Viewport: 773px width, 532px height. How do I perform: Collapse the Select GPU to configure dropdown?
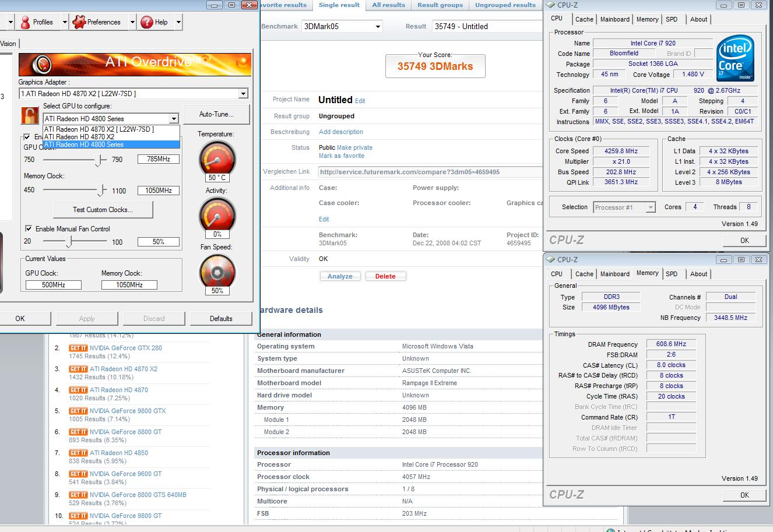(174, 118)
